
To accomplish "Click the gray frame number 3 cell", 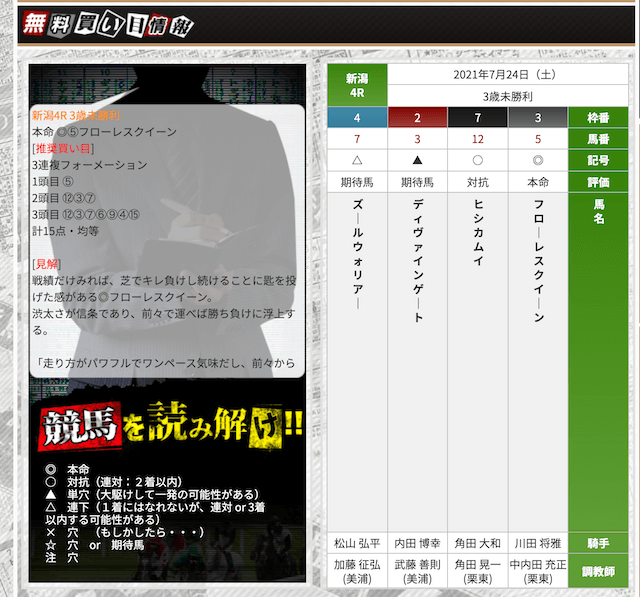I will (x=538, y=118).
